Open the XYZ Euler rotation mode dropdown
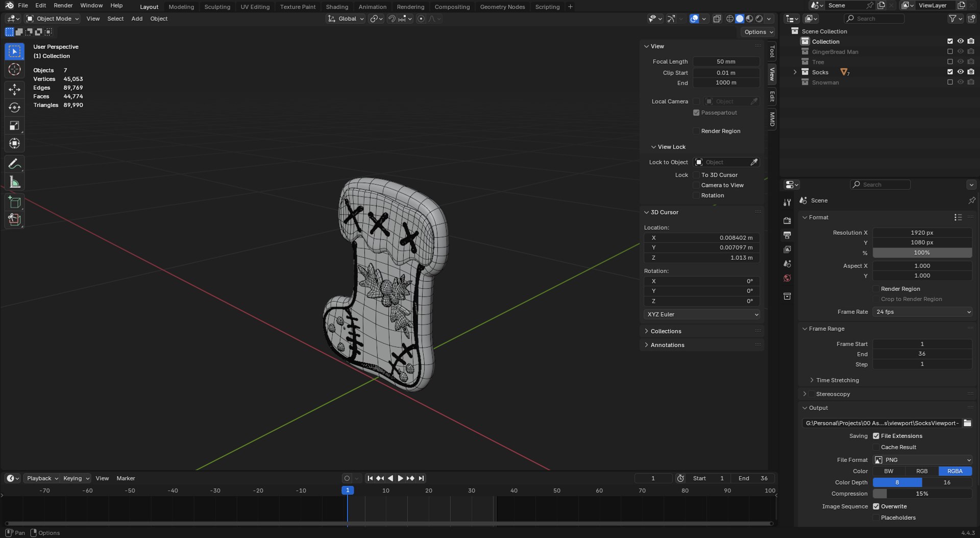The image size is (980, 538). pyautogui.click(x=702, y=314)
